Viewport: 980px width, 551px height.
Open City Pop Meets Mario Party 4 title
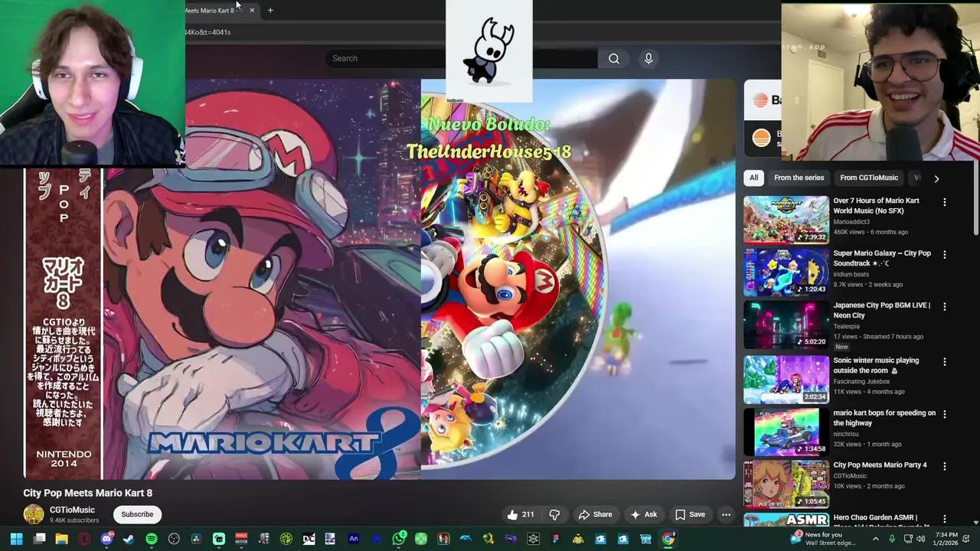(880, 465)
